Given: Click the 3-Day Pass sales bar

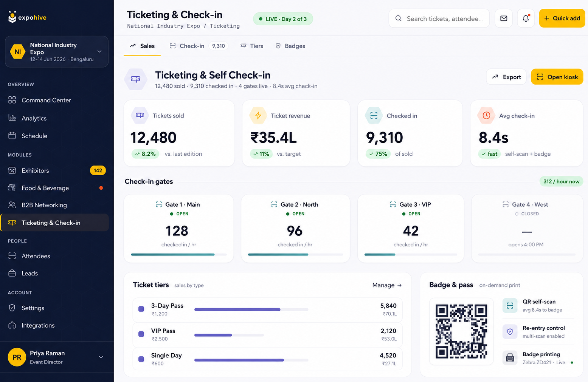Looking at the screenshot, I should point(251,309).
